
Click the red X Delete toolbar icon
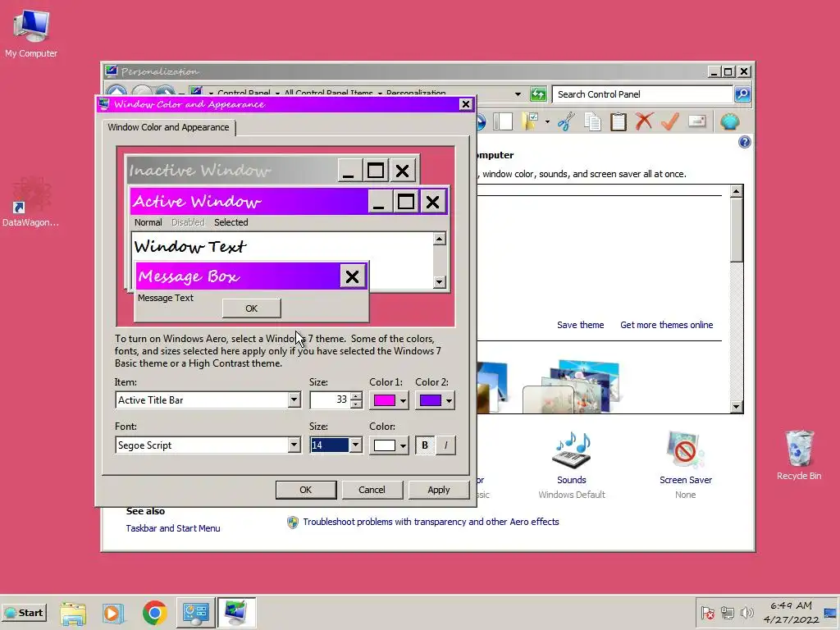pos(644,121)
